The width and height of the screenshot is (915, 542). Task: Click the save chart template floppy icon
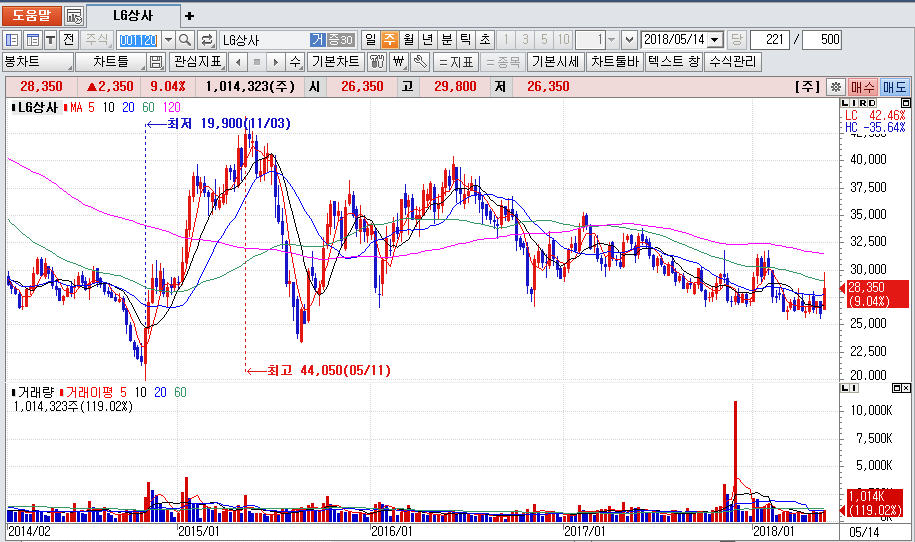tap(155, 62)
